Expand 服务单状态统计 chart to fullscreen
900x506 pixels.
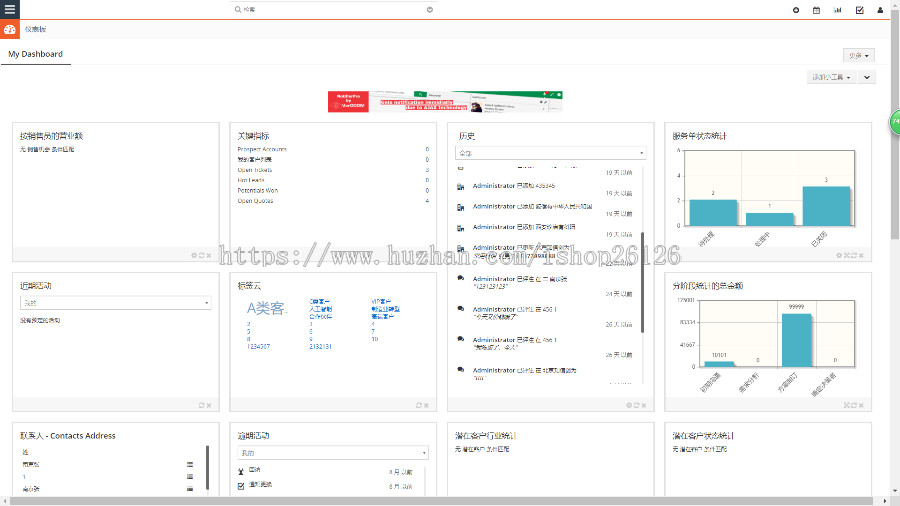click(x=847, y=255)
